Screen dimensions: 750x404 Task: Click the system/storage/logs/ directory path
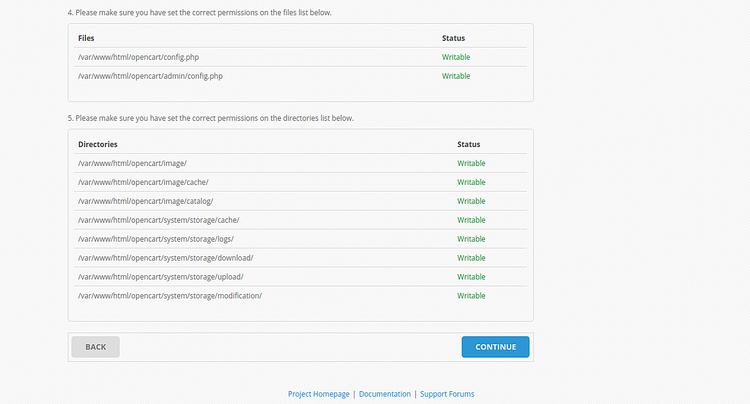pyautogui.click(x=155, y=239)
